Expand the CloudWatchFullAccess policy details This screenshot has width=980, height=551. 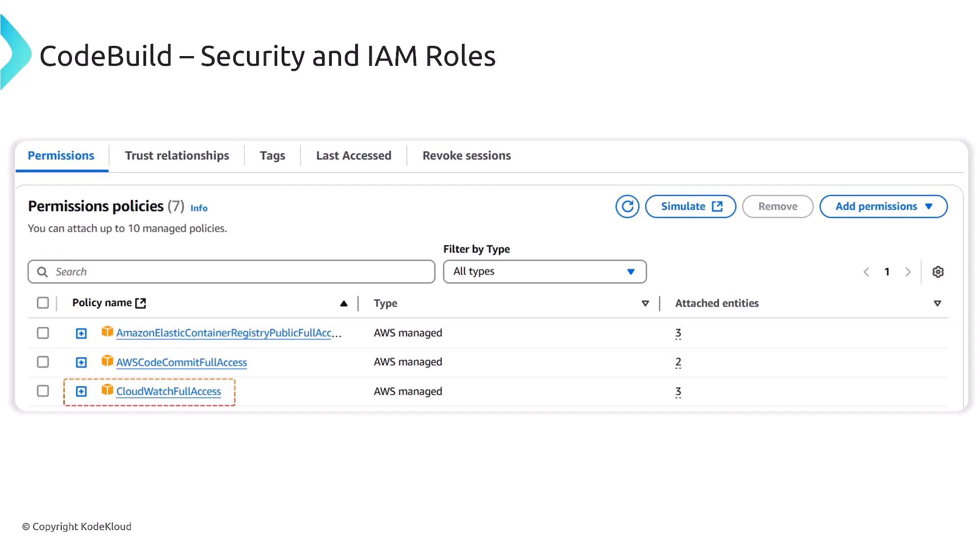[81, 392]
